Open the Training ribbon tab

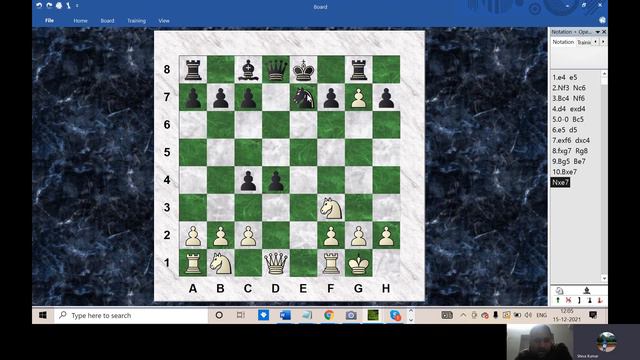click(x=136, y=21)
